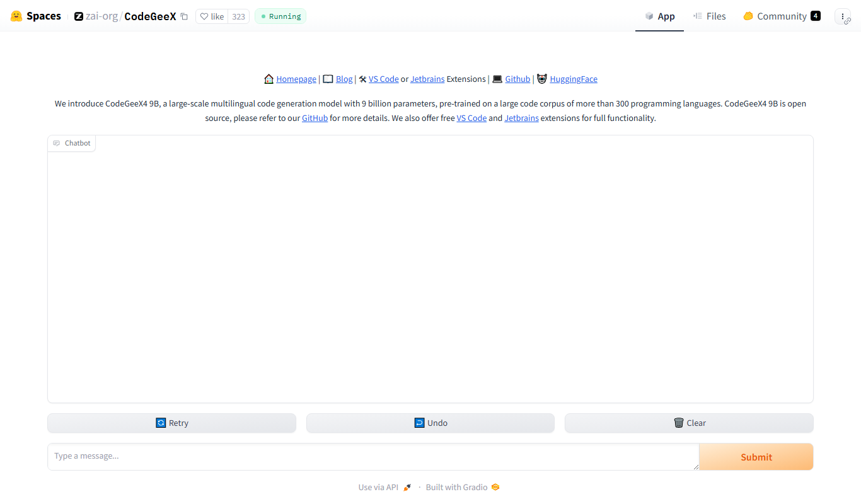Open the three-dot options menu
This screenshot has height=504, width=861.
click(843, 16)
